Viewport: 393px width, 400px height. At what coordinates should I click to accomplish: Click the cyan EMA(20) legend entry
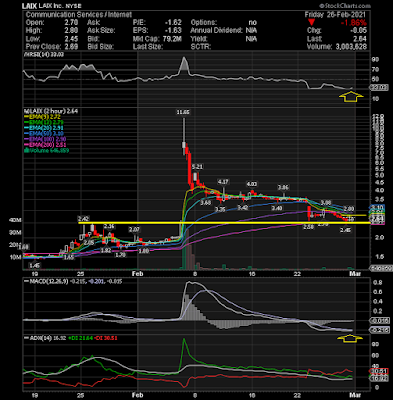(43, 128)
